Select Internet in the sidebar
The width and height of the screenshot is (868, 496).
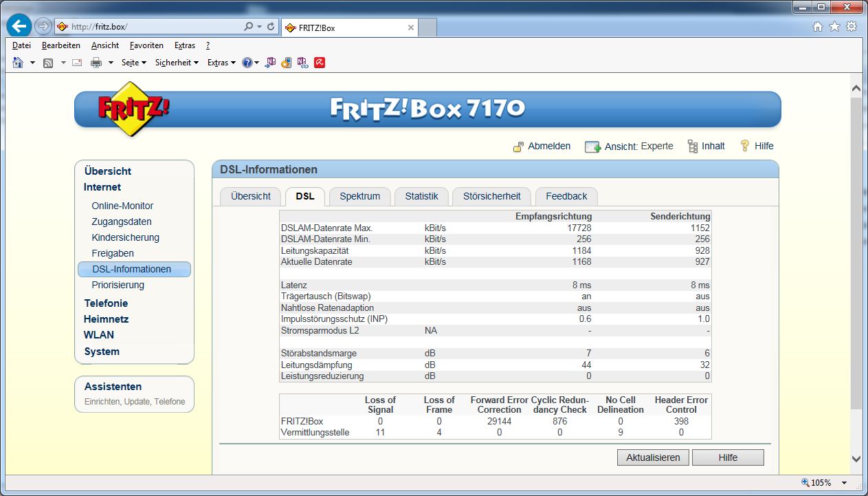(x=102, y=187)
